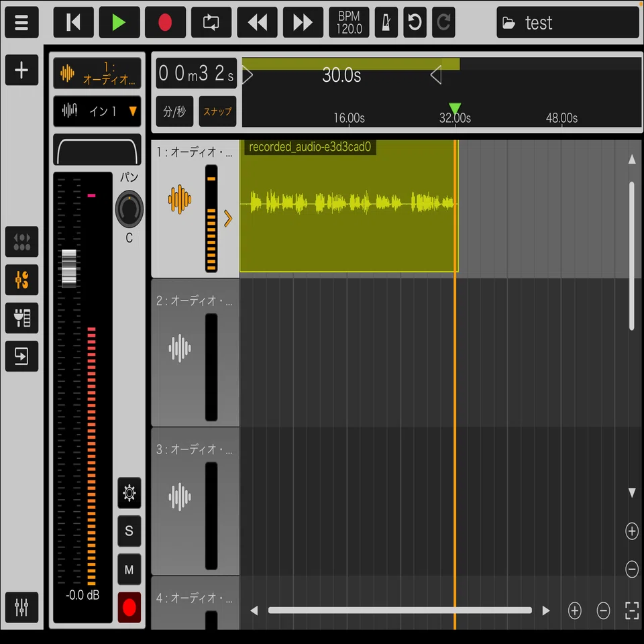644x644 pixels.
Task: Toggle the metronome
Action: [x=386, y=22]
